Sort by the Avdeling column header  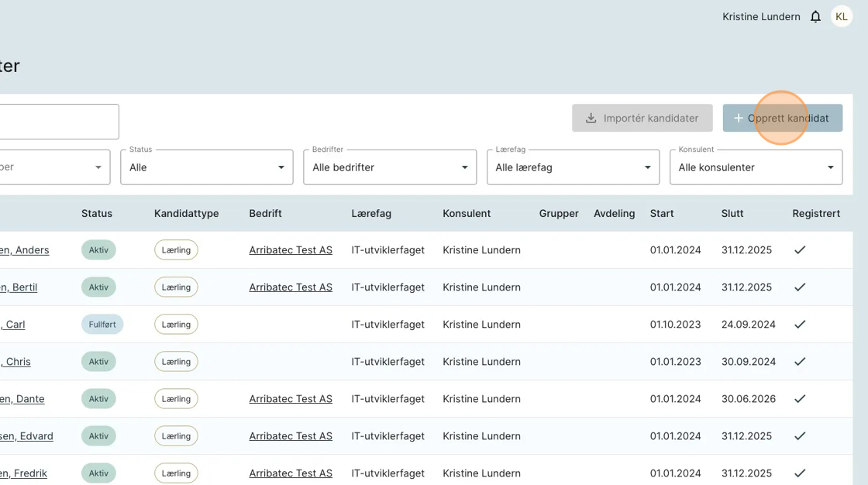[615, 214]
